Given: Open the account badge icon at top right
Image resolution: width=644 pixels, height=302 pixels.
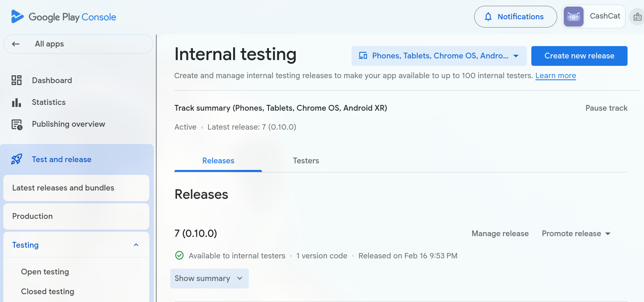Looking at the screenshot, I should [637, 17].
